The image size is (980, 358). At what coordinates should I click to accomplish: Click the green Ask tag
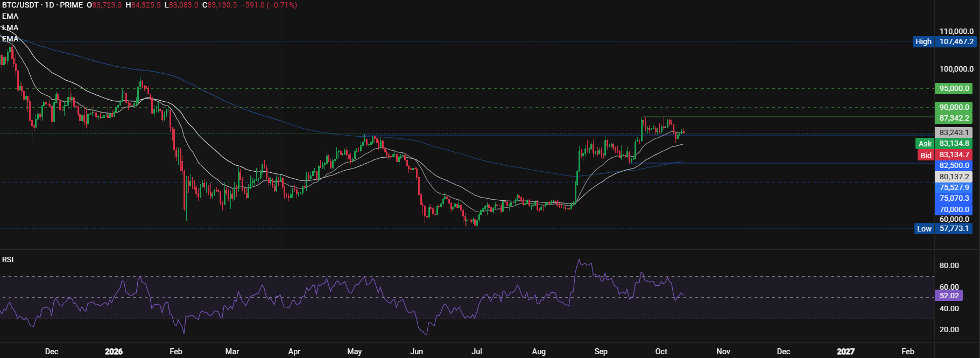coord(925,144)
